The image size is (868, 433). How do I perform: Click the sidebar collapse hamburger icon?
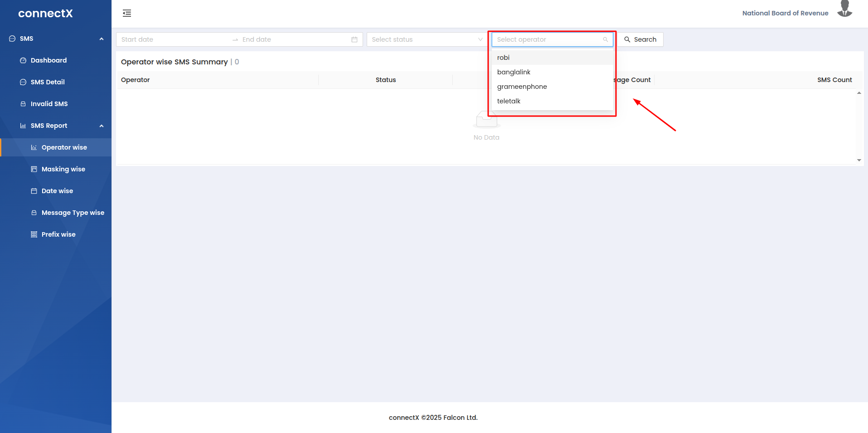tap(127, 13)
